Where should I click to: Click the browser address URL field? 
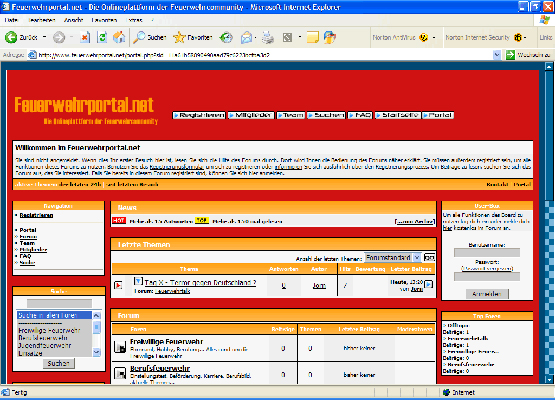(265, 55)
